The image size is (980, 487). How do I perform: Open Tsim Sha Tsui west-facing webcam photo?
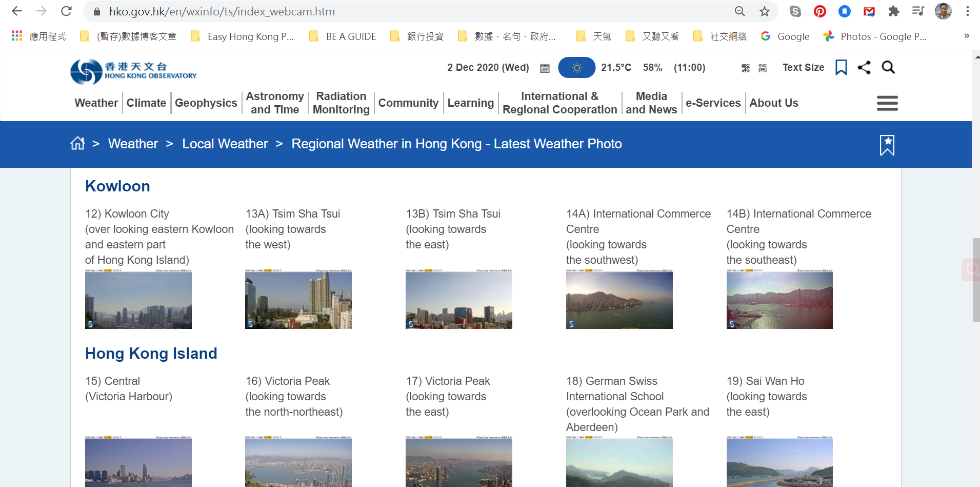[298, 299]
